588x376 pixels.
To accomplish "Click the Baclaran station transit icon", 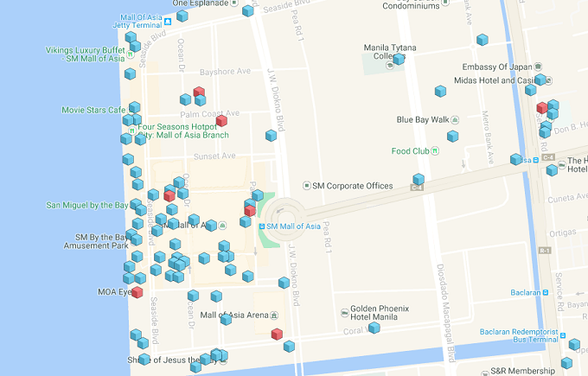I will click(x=546, y=292).
